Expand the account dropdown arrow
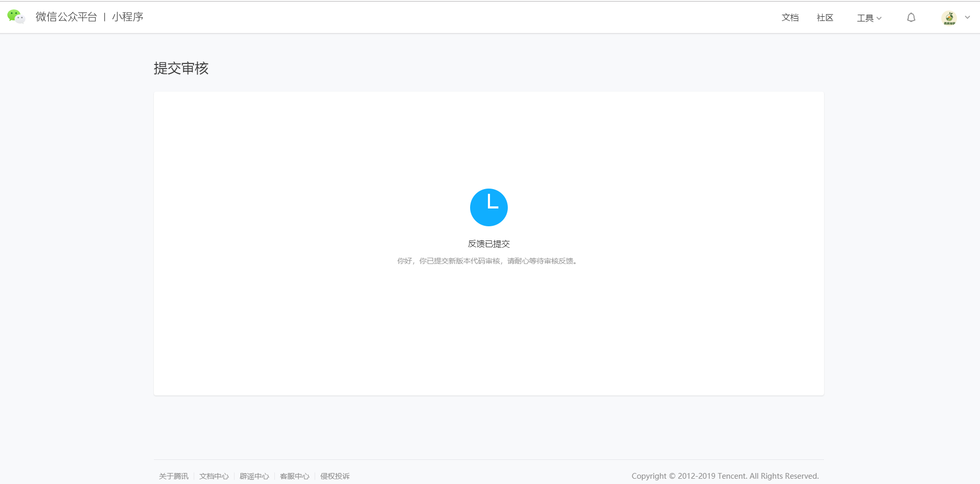Image resolution: width=980 pixels, height=484 pixels. 967,17
